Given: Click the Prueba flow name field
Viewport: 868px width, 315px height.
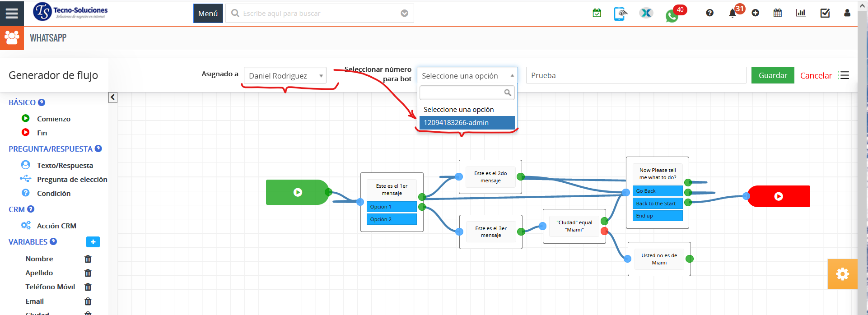Looking at the screenshot, I should [x=635, y=75].
